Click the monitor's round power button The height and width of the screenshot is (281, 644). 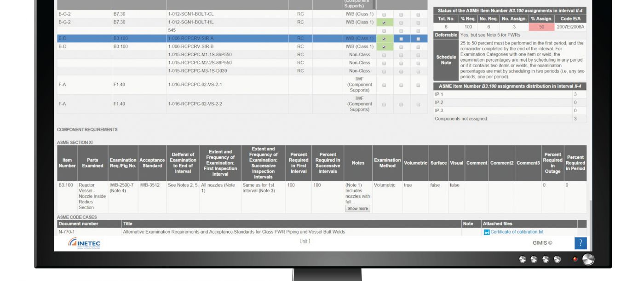pos(588,259)
